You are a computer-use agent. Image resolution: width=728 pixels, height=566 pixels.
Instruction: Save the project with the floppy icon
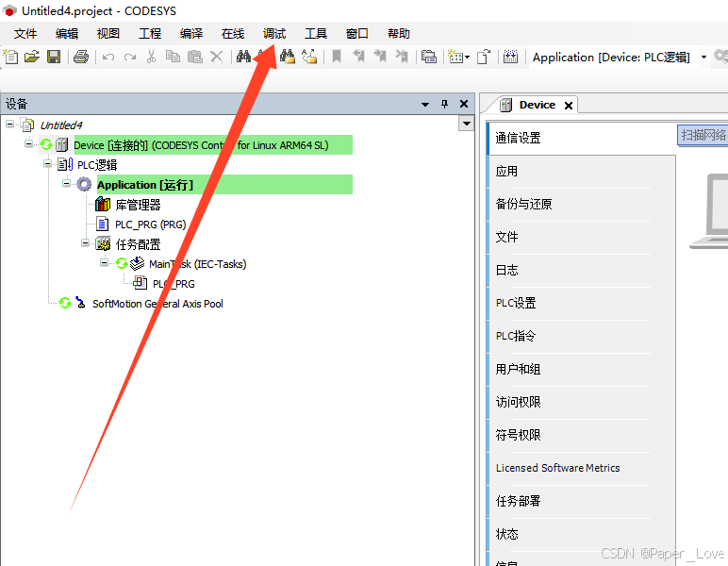point(54,57)
